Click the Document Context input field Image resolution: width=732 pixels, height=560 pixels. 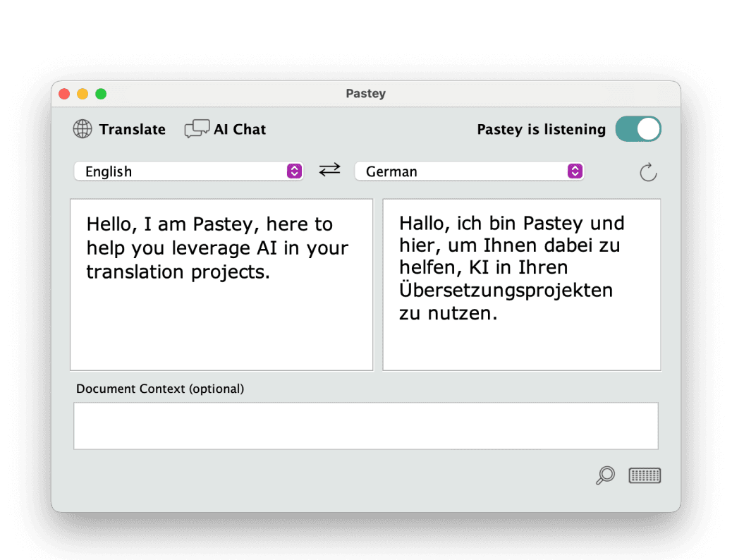tap(365, 425)
